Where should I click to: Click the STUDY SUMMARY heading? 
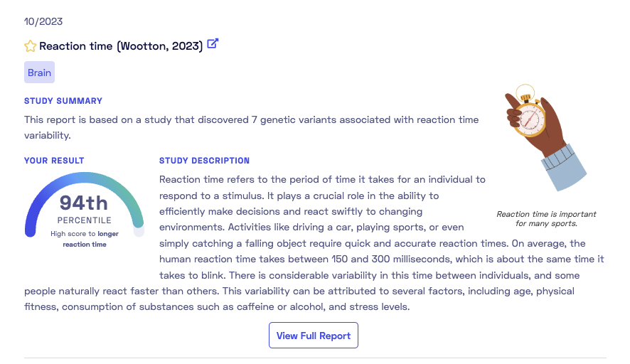tap(63, 101)
